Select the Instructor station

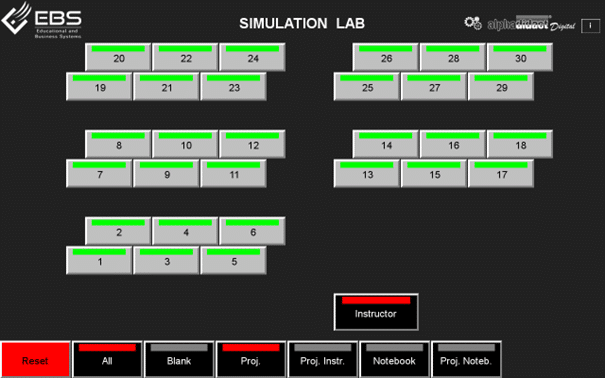click(376, 312)
